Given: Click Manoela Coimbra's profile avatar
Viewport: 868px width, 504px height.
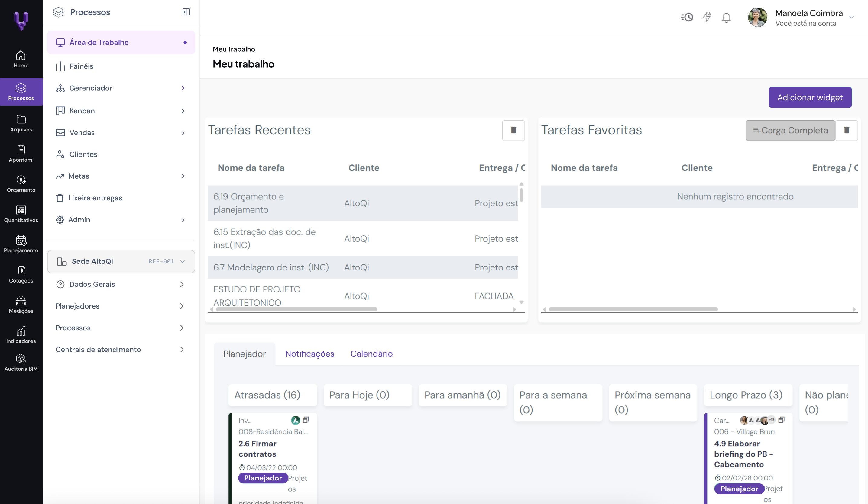Looking at the screenshot, I should coord(758,18).
